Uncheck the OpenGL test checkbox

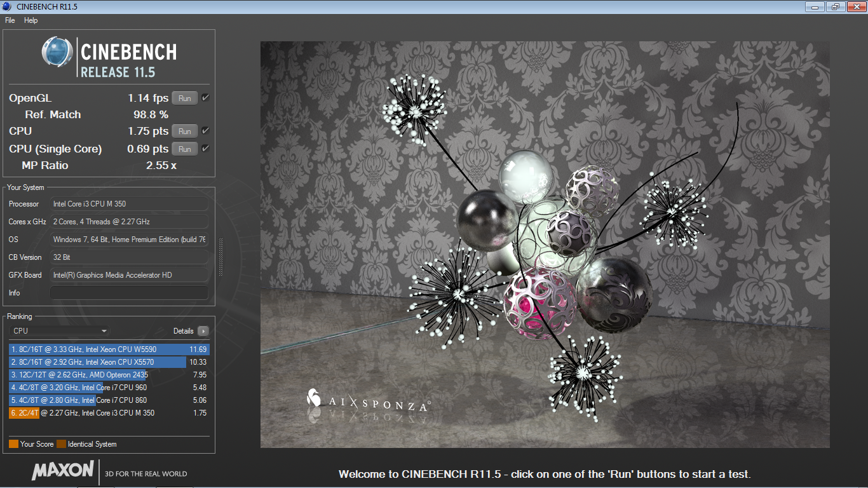[x=205, y=98]
